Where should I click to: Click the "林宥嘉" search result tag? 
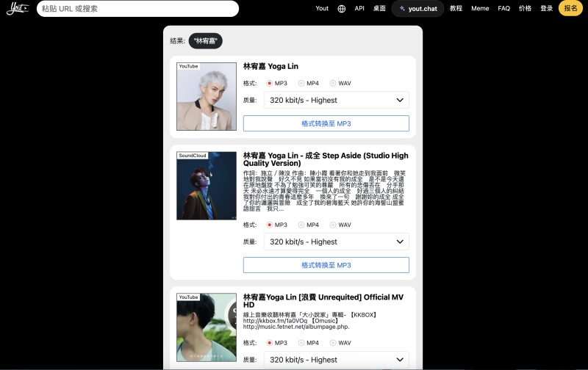(x=206, y=41)
